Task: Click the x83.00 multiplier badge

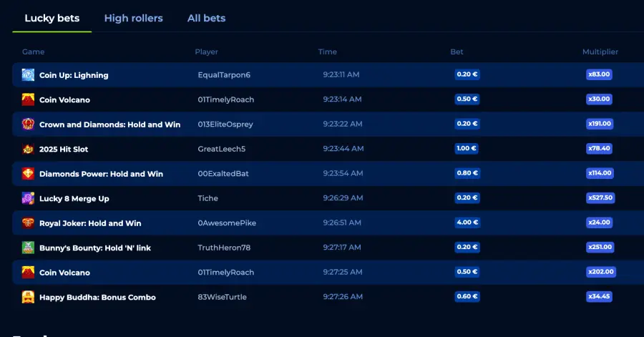Action: coord(599,74)
